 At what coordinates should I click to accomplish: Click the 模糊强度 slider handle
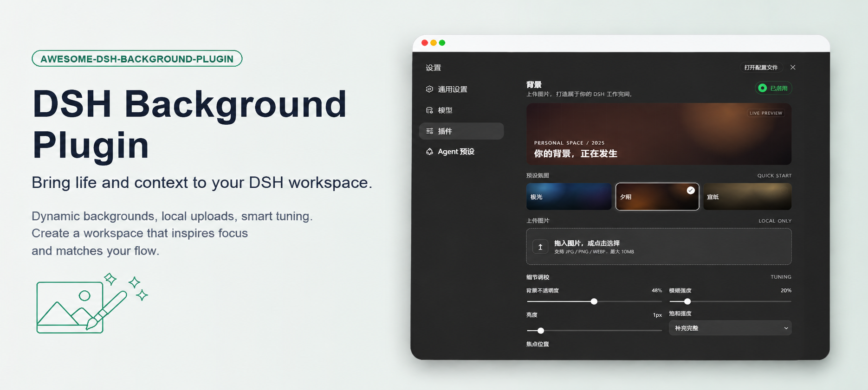[x=687, y=301]
